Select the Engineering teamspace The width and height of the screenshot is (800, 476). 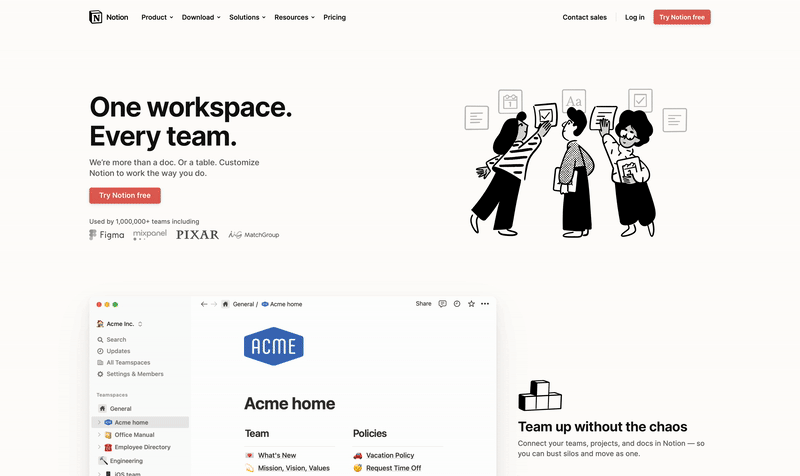click(x=126, y=461)
